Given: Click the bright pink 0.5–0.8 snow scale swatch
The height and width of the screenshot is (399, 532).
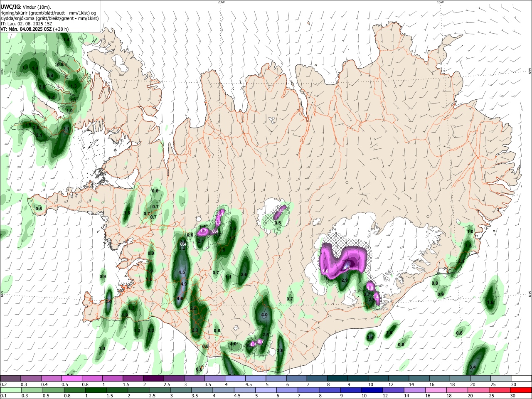Looking at the screenshot, I should tap(71, 378).
